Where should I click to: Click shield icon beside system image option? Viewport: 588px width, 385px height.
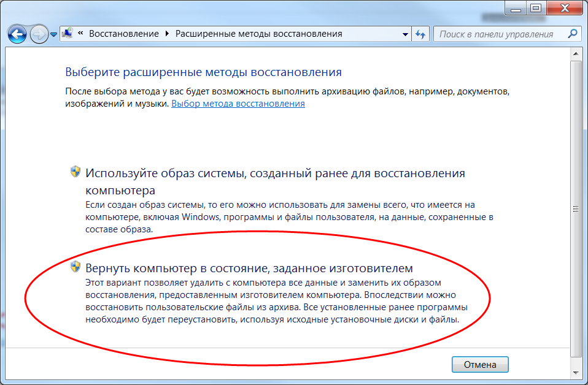[x=75, y=172]
